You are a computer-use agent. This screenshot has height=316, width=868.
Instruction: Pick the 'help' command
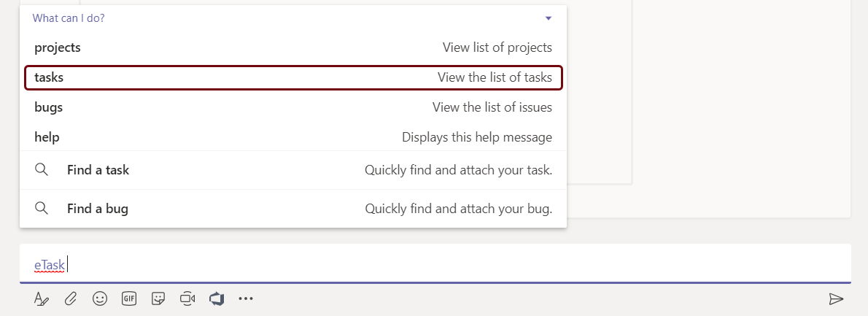[x=47, y=137]
